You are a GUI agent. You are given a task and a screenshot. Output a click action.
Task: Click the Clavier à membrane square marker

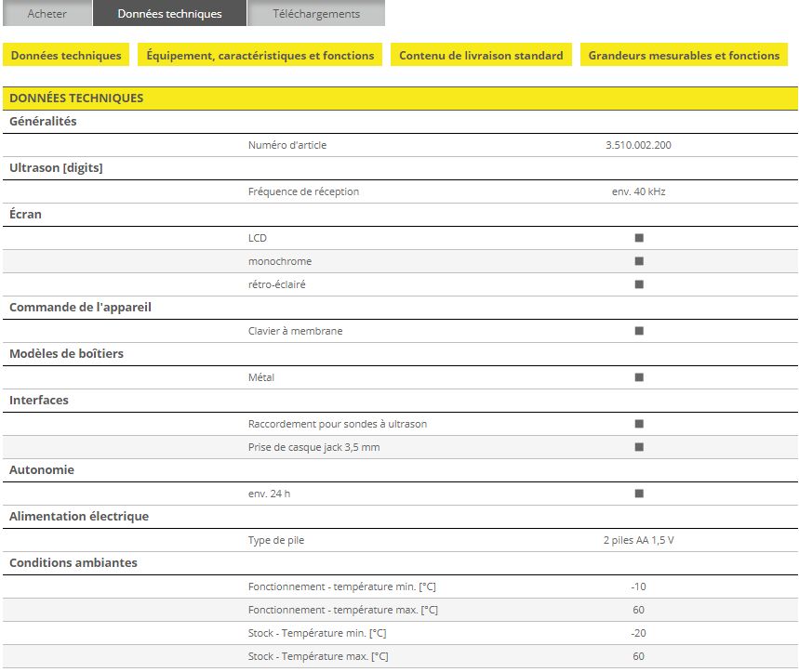point(639,331)
